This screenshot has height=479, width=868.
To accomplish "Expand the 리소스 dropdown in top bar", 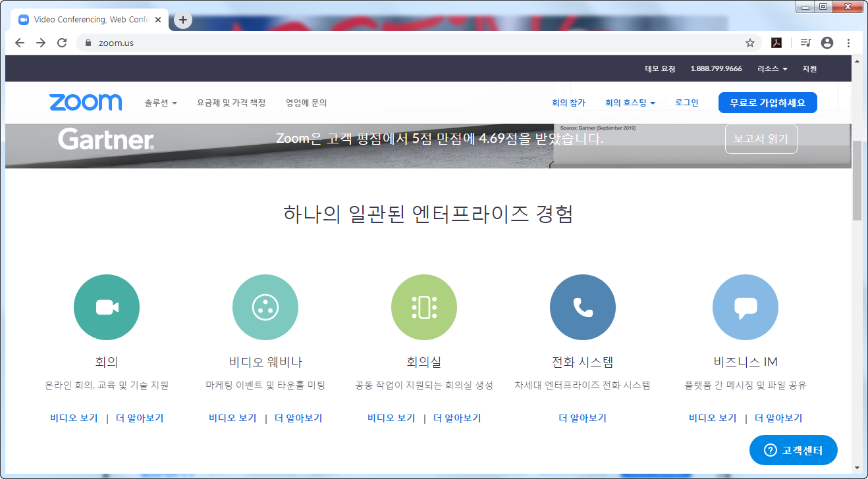I will (x=773, y=68).
